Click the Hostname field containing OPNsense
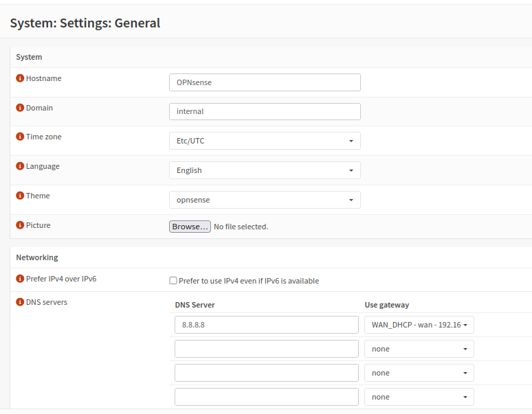The height and width of the screenshot is (414, 532). pyautogui.click(x=265, y=82)
